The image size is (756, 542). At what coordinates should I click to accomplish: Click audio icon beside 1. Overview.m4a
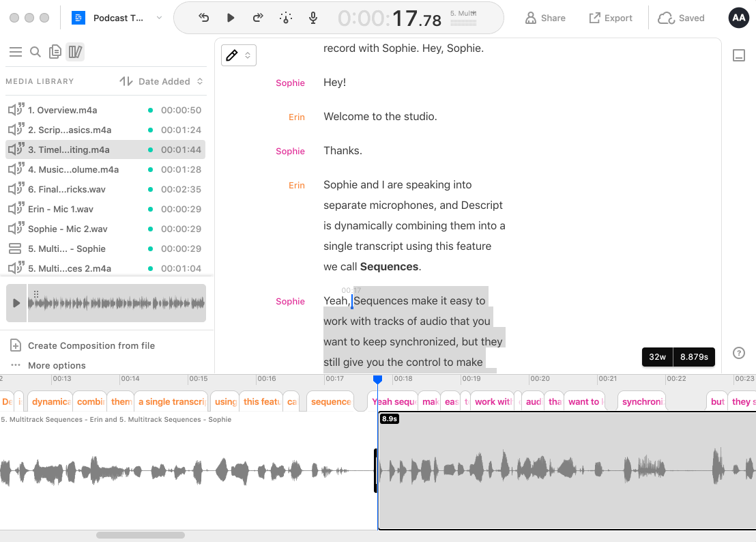click(16, 109)
